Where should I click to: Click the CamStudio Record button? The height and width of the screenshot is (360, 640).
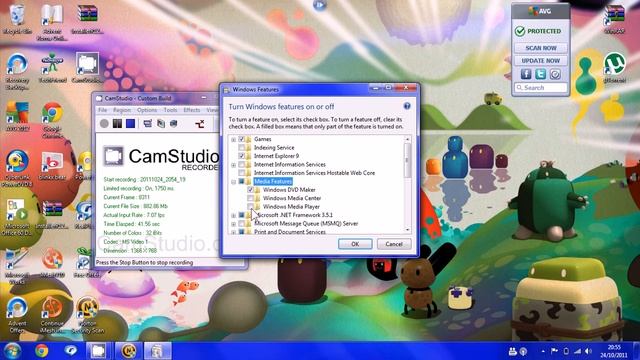tap(104, 123)
